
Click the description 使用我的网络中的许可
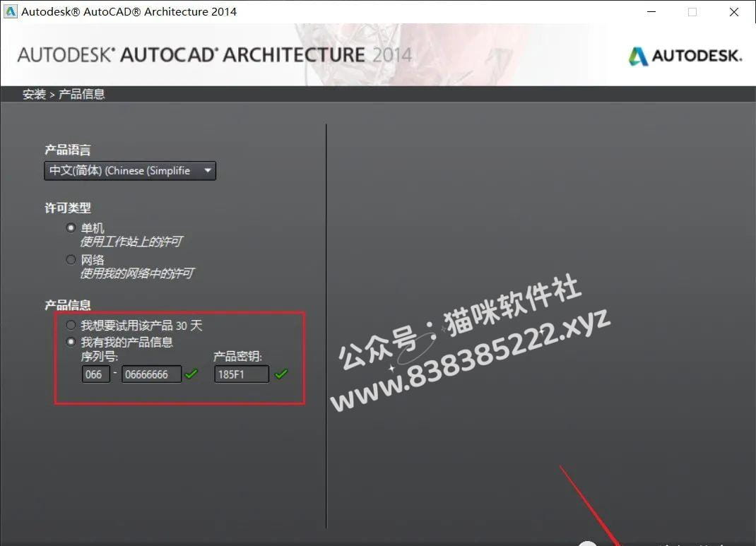click(137, 274)
